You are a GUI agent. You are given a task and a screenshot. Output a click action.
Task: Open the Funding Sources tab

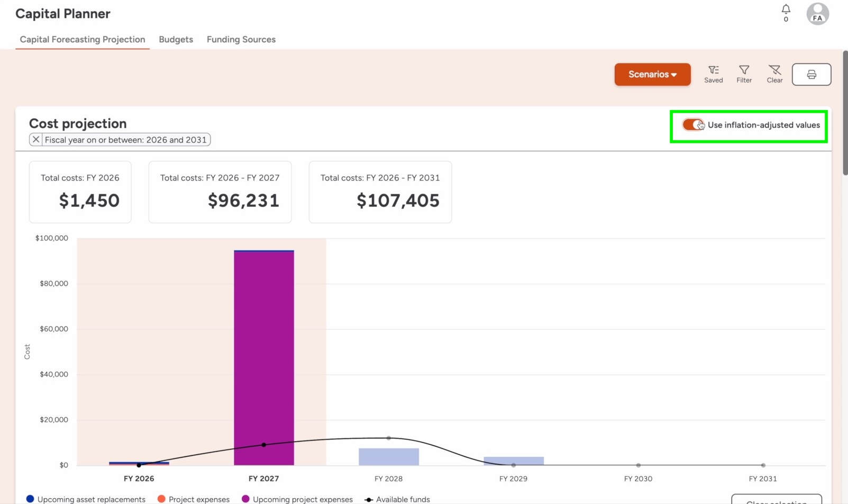(x=241, y=40)
